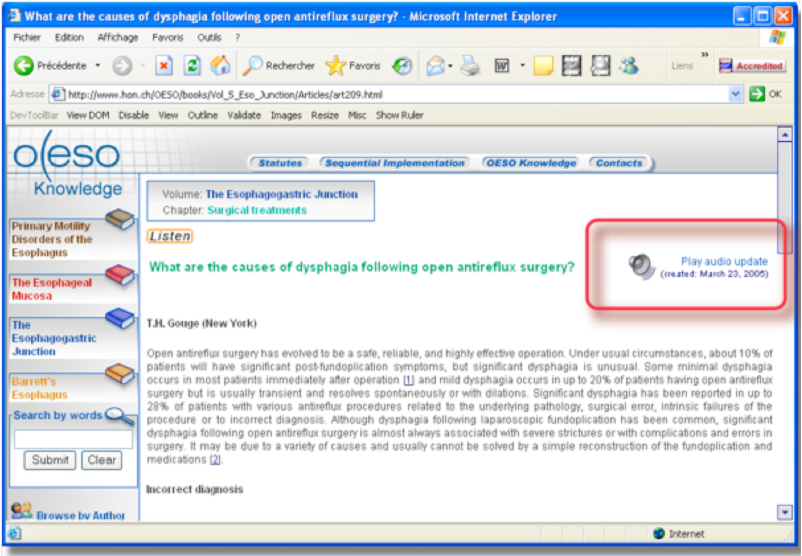
Task: Click the Search by words text field
Action: coord(73,439)
